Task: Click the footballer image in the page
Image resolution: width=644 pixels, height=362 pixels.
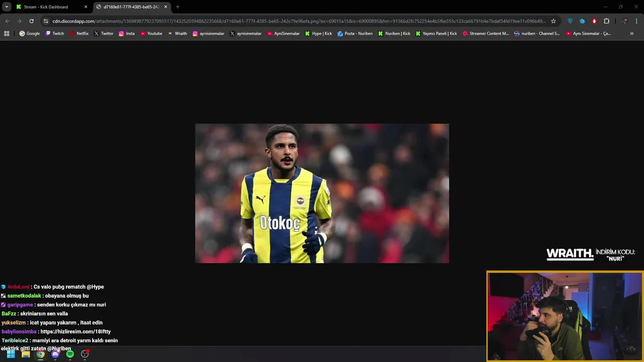Action: (x=322, y=193)
